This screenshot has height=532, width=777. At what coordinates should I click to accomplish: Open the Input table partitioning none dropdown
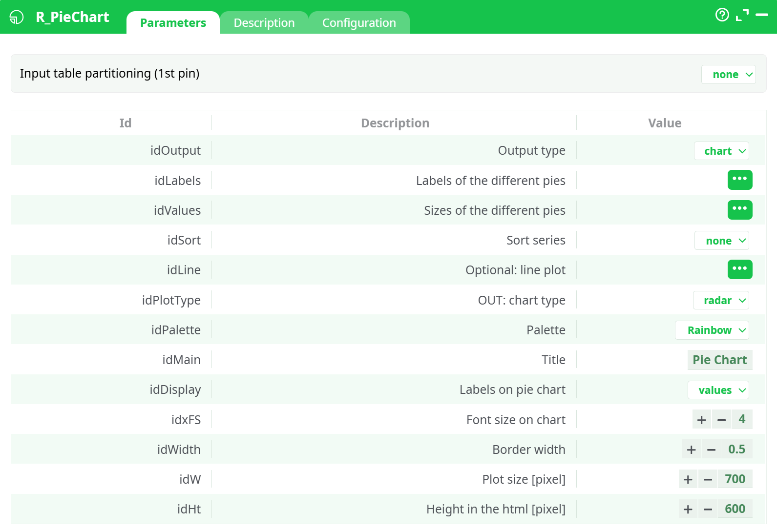point(729,74)
